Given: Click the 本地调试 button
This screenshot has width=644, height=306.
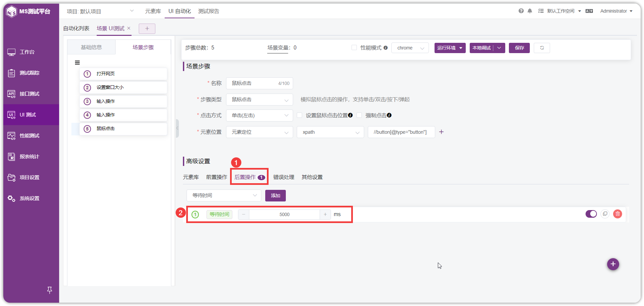Looking at the screenshot, I should [x=482, y=48].
